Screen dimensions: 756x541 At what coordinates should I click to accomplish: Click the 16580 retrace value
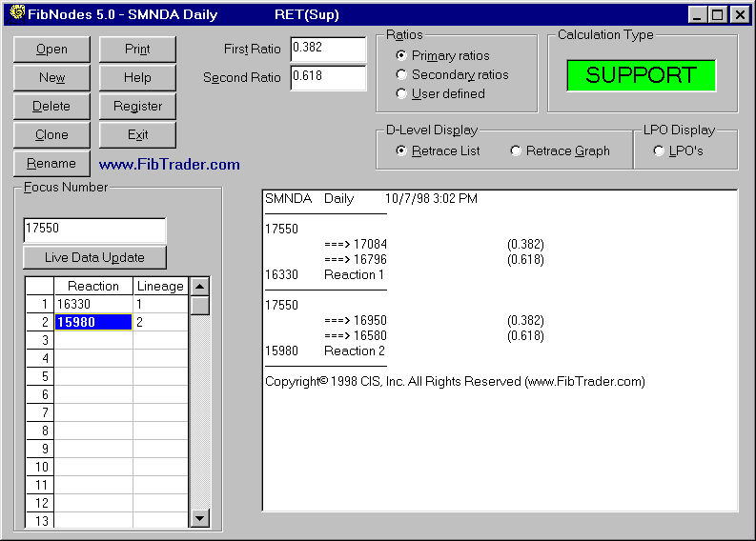click(x=370, y=336)
